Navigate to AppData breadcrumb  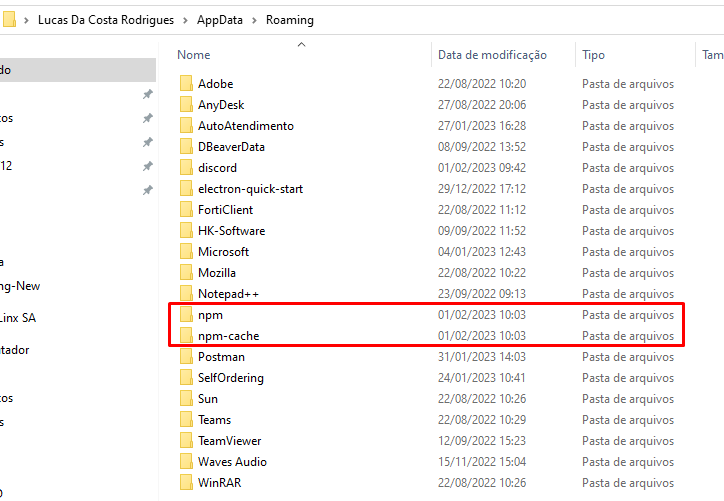(x=220, y=20)
